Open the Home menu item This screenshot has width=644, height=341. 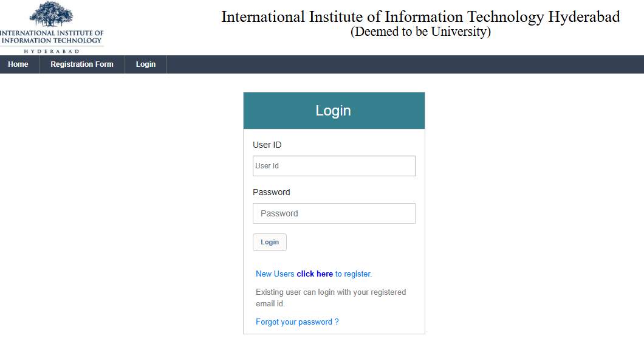tap(18, 64)
